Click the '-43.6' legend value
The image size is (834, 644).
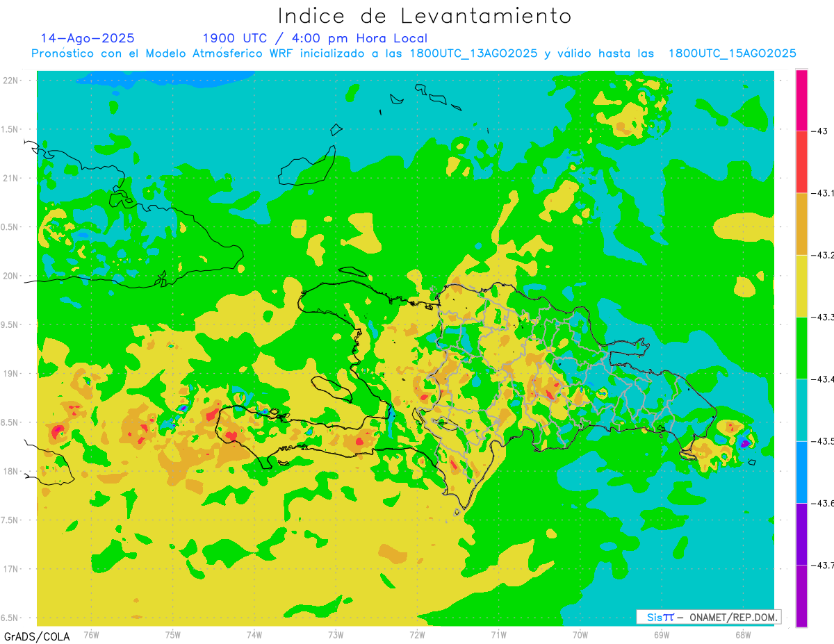pyautogui.click(x=822, y=503)
